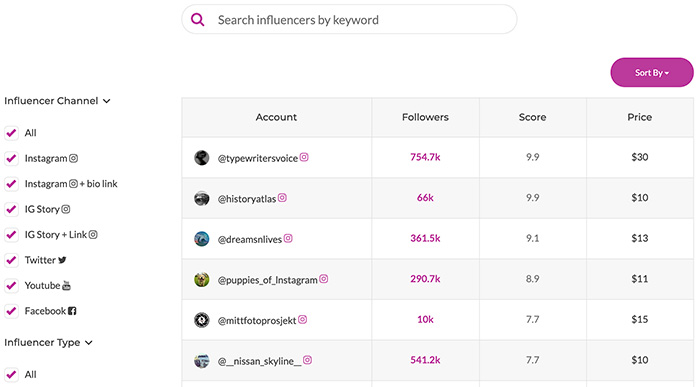This screenshot has height=387, width=700.
Task: Click the 541.2k followers value
Action: click(425, 360)
